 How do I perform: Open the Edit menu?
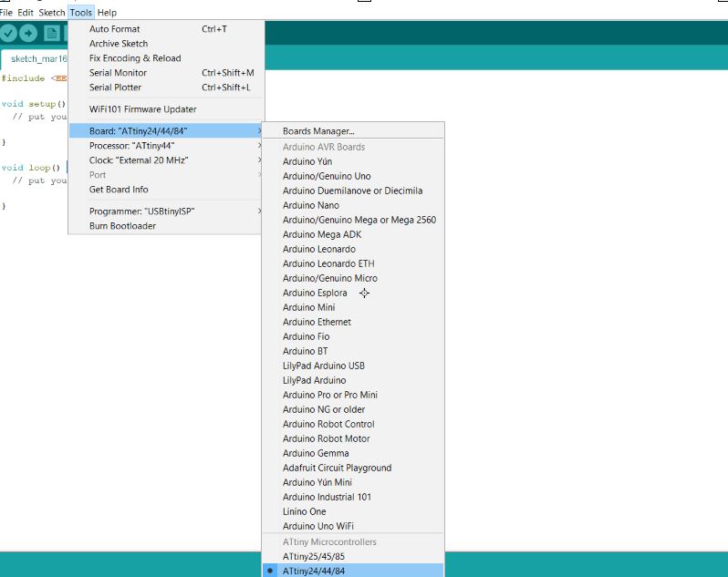pos(26,13)
